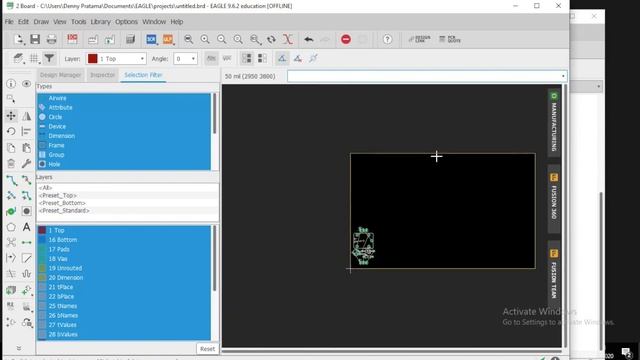Open the Manufacturing side panel

554,122
